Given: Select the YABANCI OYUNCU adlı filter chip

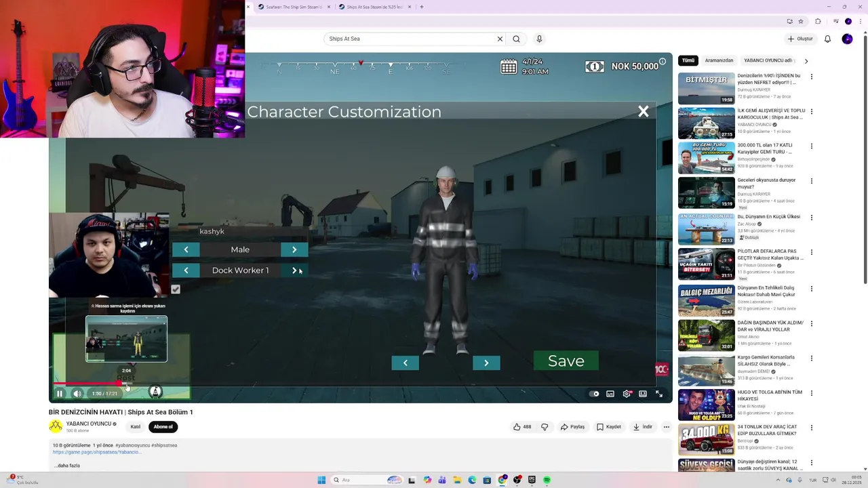Looking at the screenshot, I should (768, 60).
